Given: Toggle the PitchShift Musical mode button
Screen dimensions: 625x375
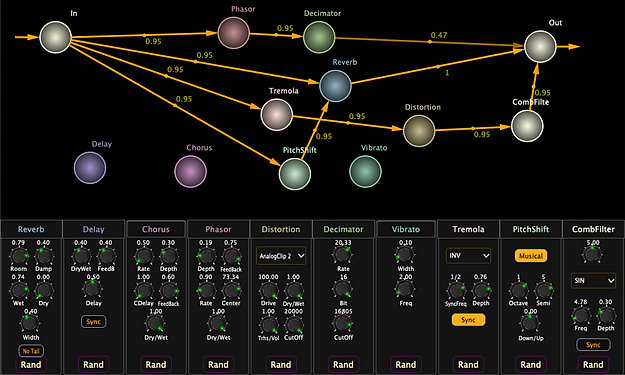Looking at the screenshot, I should 531,256.
